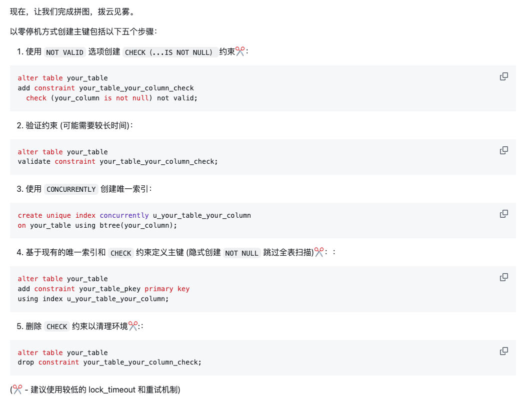Click code line 'on your_table using btree(your_column);'
The image size is (532, 400).
[x=97, y=225]
